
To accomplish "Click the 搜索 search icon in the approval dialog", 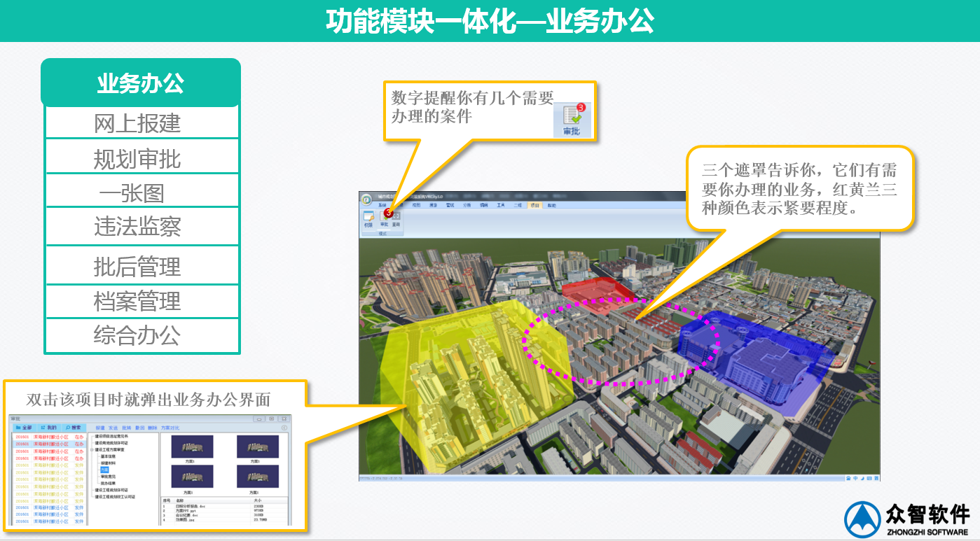I will [67, 428].
